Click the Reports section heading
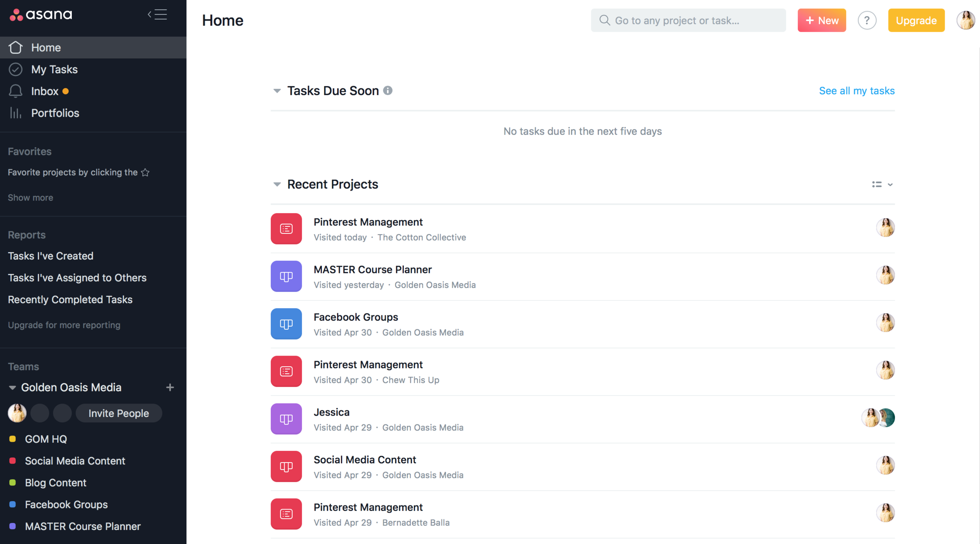980x544 pixels. tap(27, 235)
